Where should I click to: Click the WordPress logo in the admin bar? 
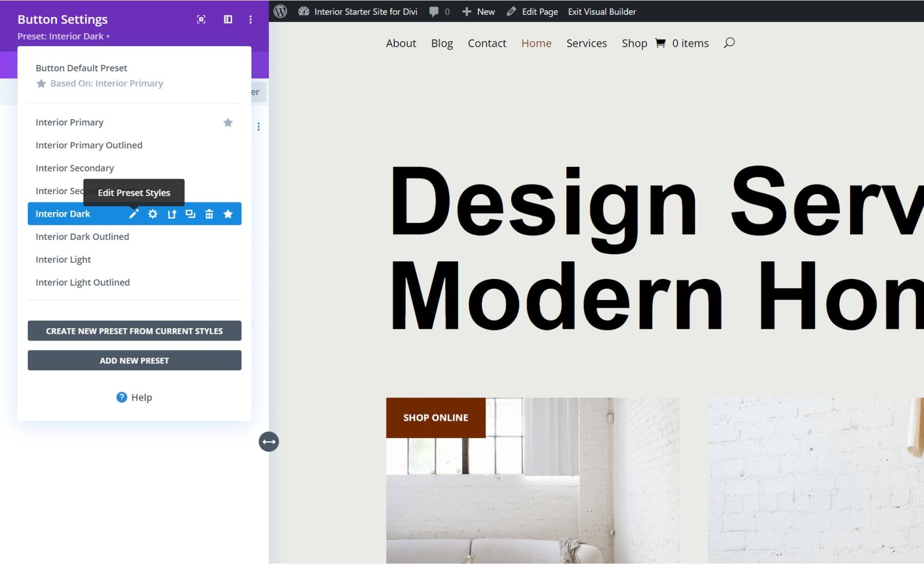click(280, 11)
